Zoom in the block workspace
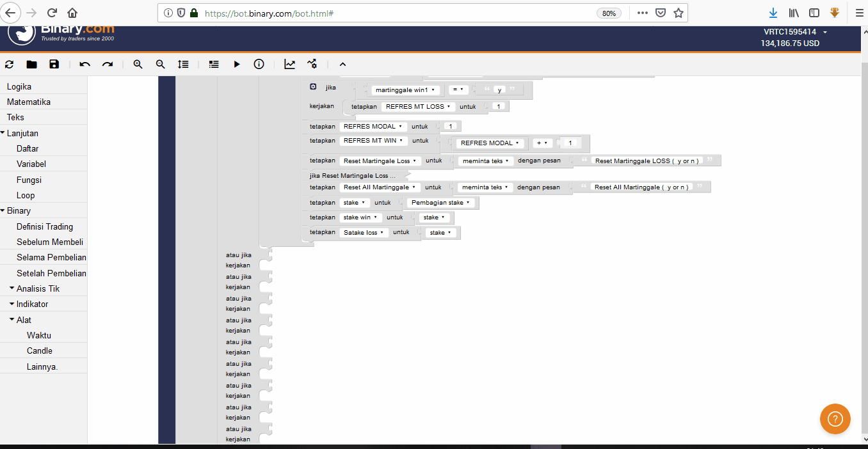 click(x=138, y=64)
